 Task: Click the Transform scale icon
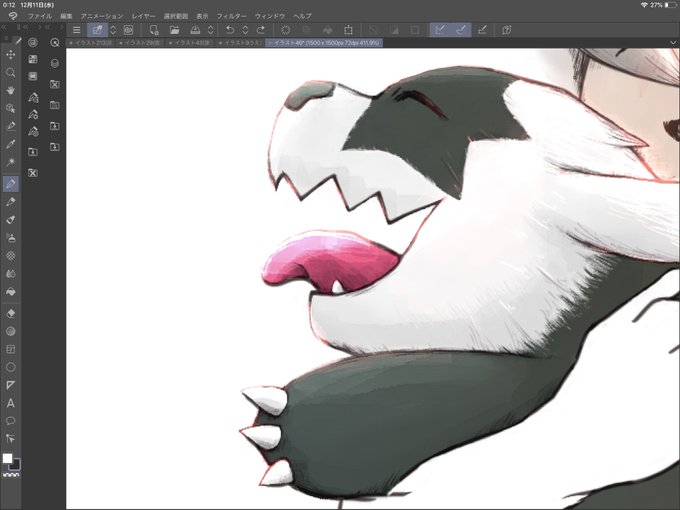348,30
